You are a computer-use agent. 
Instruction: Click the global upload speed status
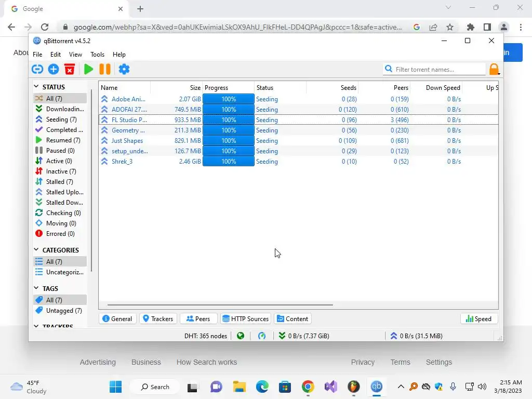tap(416, 336)
